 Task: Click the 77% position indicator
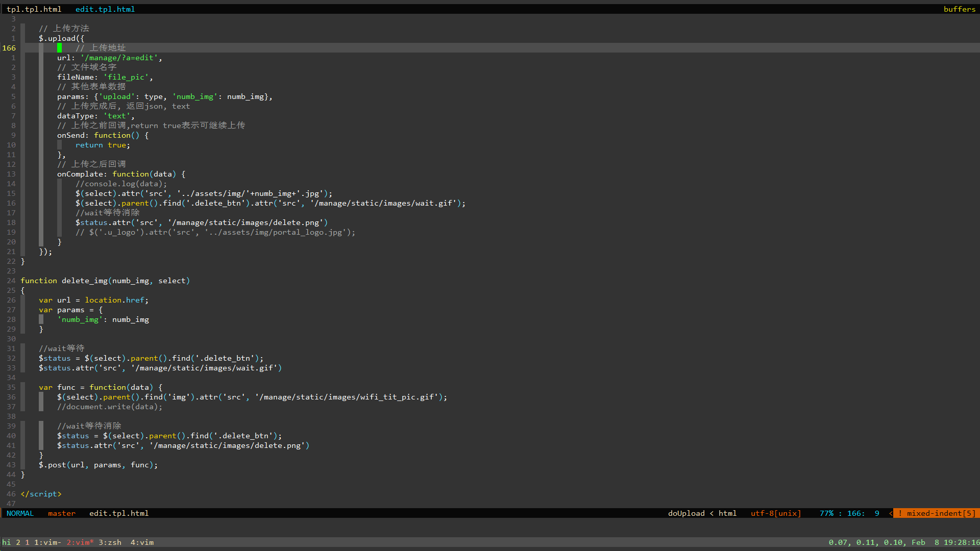point(826,513)
